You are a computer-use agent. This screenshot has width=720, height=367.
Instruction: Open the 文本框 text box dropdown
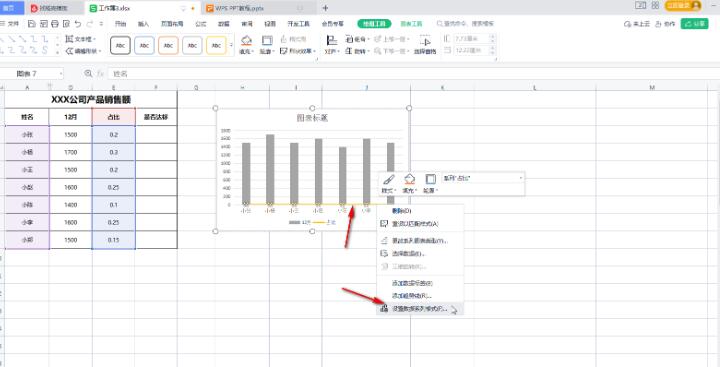tap(81, 39)
